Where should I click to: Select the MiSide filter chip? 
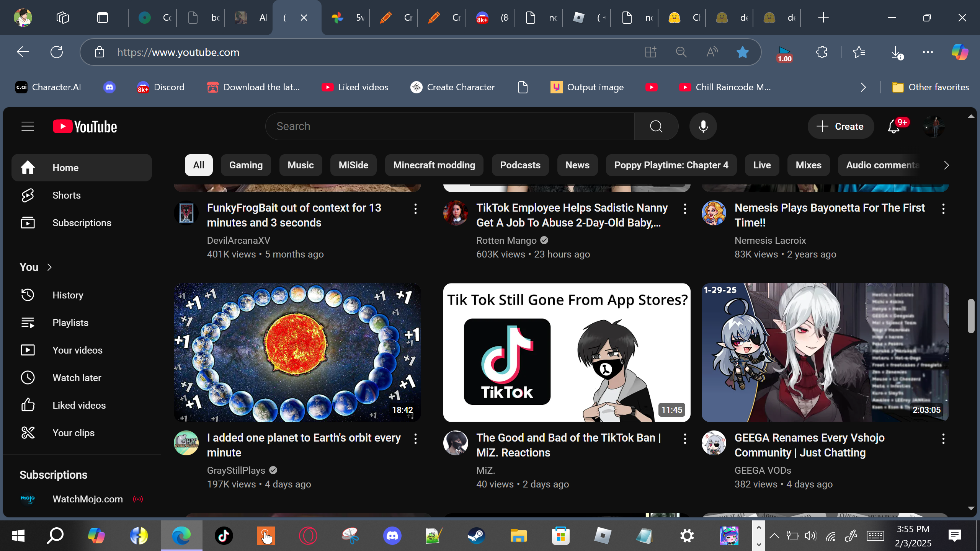pyautogui.click(x=353, y=165)
